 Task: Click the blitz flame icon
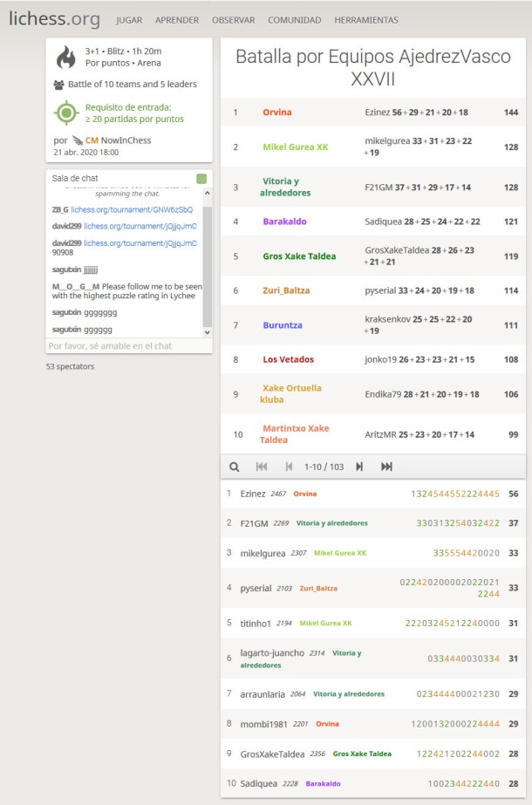[x=66, y=57]
